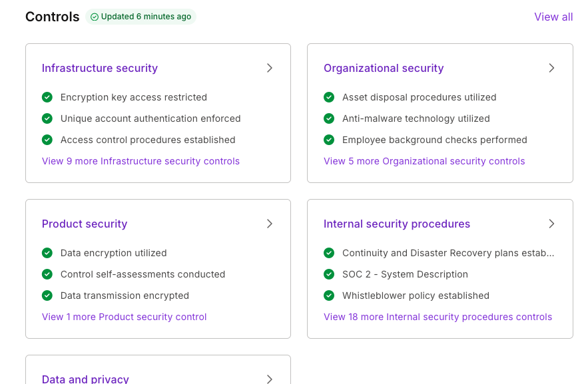
Task: Click green check beside Encryption key access restricted
Action: pos(47,97)
